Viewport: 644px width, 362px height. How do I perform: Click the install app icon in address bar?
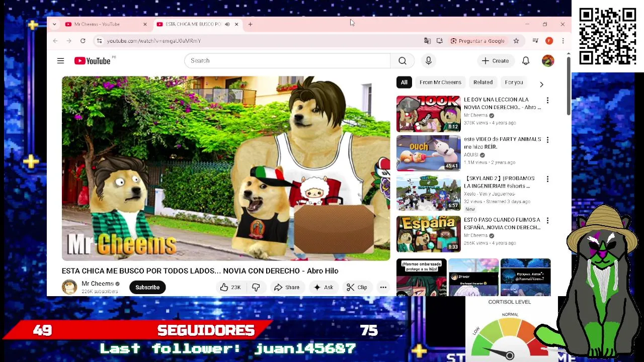(440, 41)
